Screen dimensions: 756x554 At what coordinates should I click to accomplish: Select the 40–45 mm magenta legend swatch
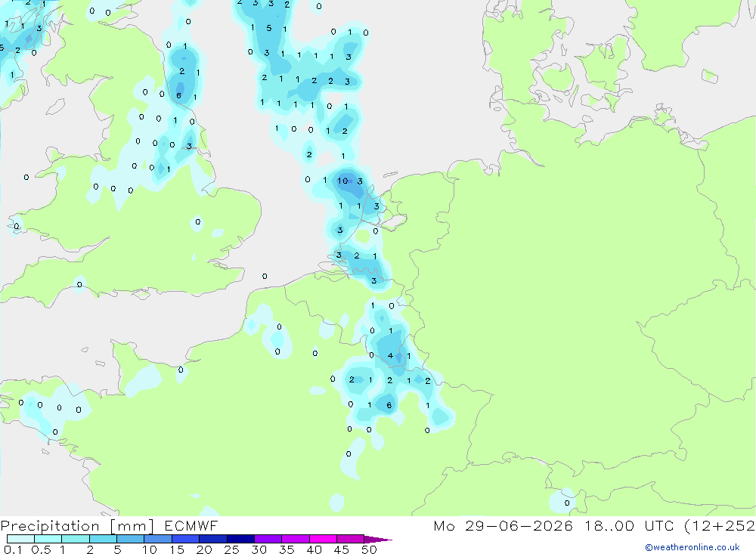323,539
